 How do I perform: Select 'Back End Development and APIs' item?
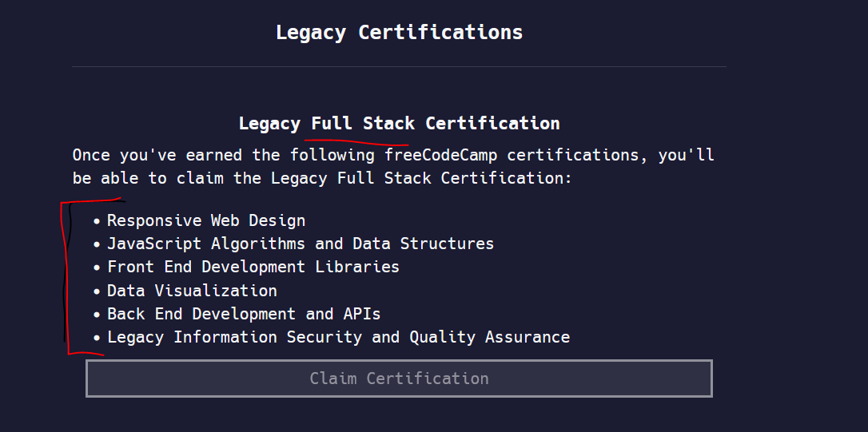(244, 314)
